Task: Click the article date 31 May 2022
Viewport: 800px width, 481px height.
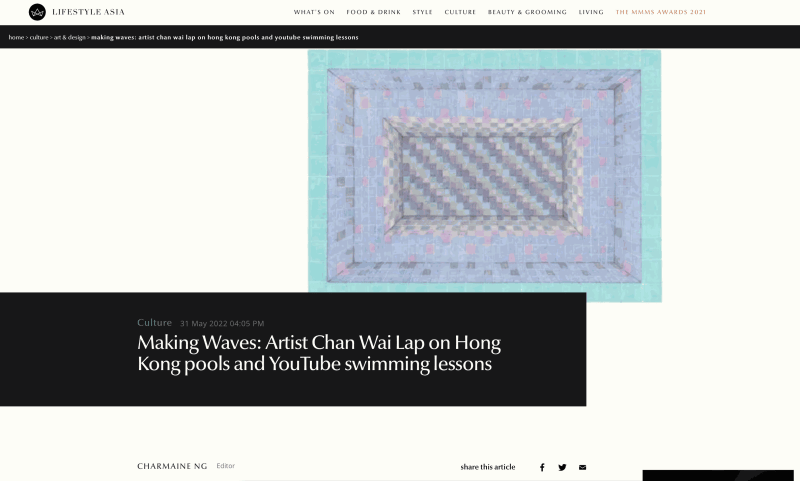Action: click(222, 323)
